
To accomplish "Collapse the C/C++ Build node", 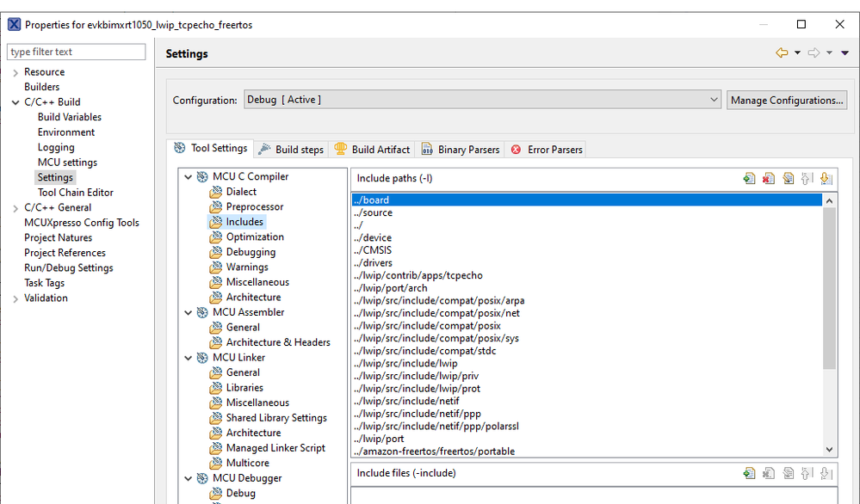I will [15, 102].
